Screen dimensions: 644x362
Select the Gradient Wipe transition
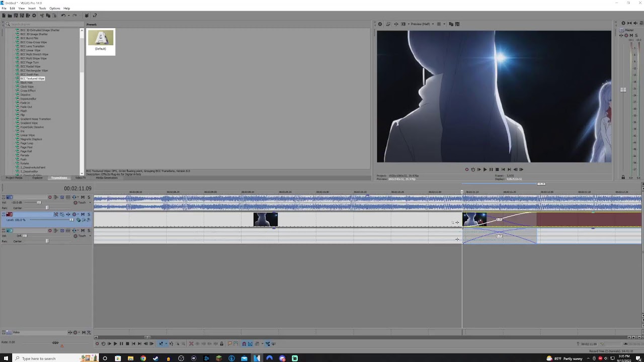coord(29,123)
